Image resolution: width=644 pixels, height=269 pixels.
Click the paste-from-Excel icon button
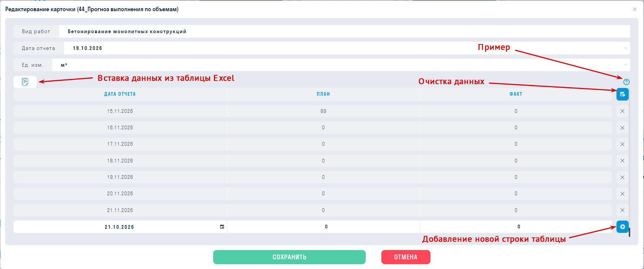25,82
